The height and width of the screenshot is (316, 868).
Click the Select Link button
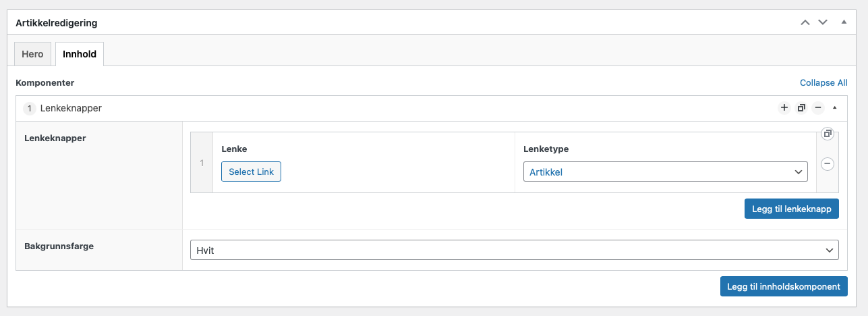[251, 172]
